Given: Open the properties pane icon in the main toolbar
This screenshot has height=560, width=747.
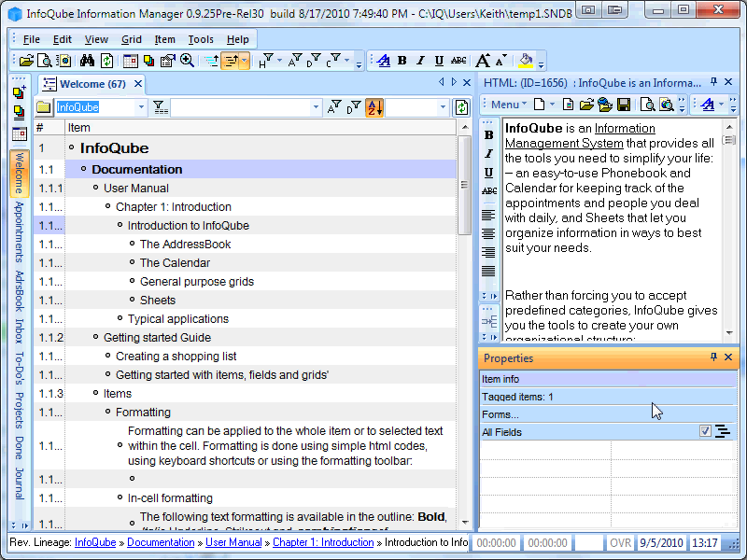Looking at the screenshot, I should click(x=168, y=61).
